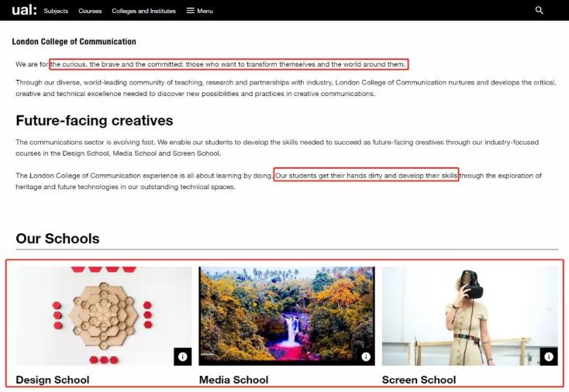The height and width of the screenshot is (392, 569).
Task: Select Colleges and Institutes in top navigation
Action: [143, 11]
